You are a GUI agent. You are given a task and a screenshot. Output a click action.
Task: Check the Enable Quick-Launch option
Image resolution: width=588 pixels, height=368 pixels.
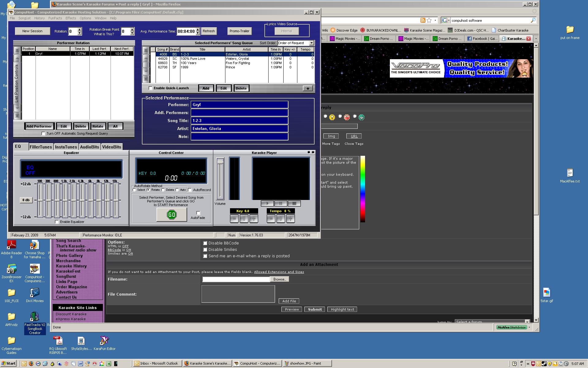(150, 88)
